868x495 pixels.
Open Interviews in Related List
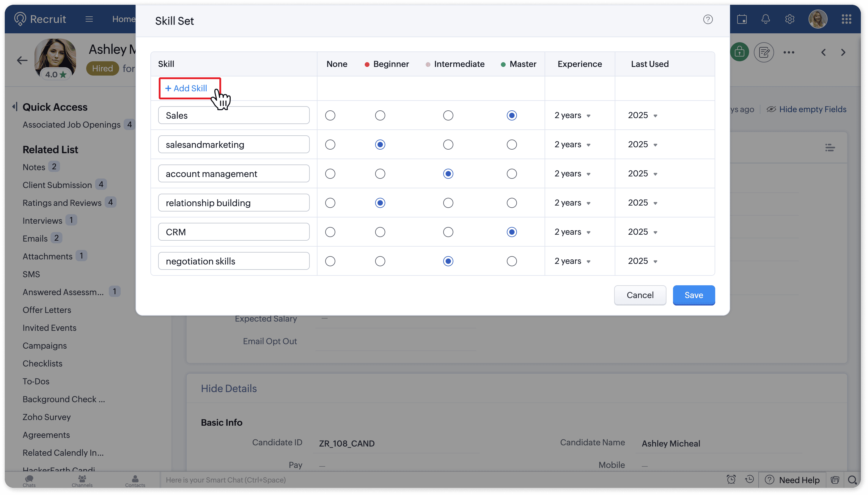click(x=43, y=221)
